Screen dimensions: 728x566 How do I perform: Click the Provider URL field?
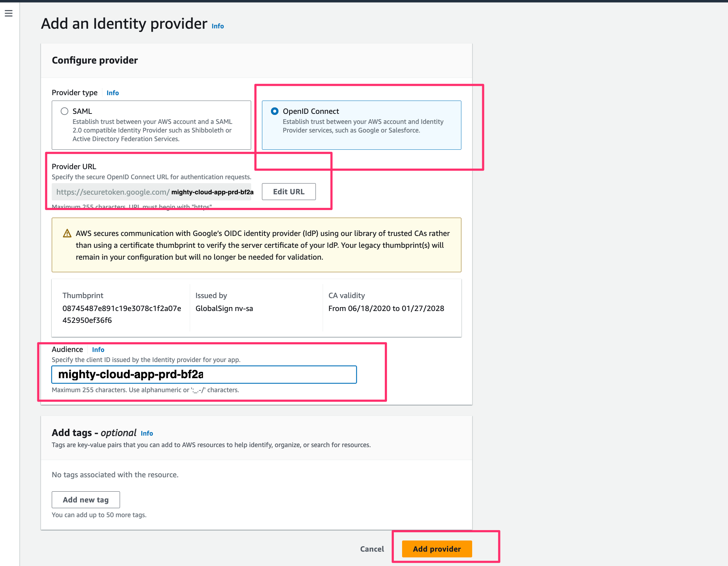(x=152, y=192)
